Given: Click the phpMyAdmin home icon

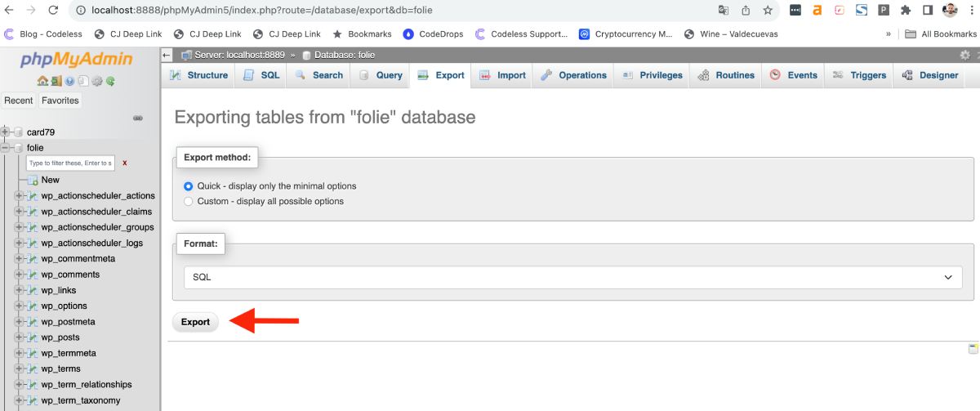Looking at the screenshot, I should tap(42, 81).
